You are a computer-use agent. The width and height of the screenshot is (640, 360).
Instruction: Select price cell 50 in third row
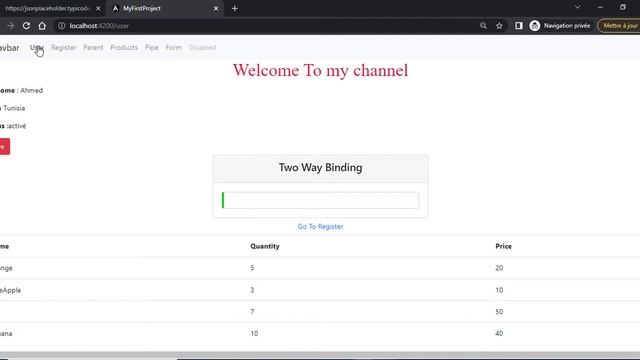point(499,311)
